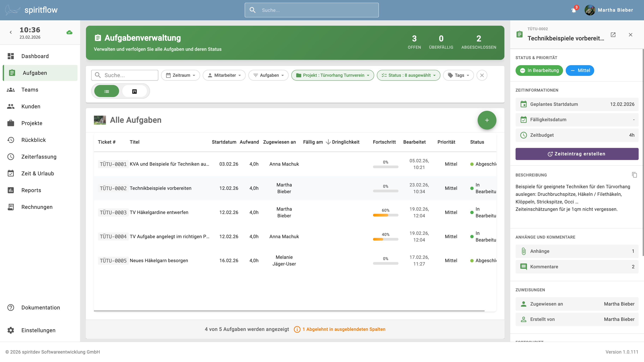Open Rechnungen in the sidebar
The width and height of the screenshot is (644, 362).
tap(40, 207)
